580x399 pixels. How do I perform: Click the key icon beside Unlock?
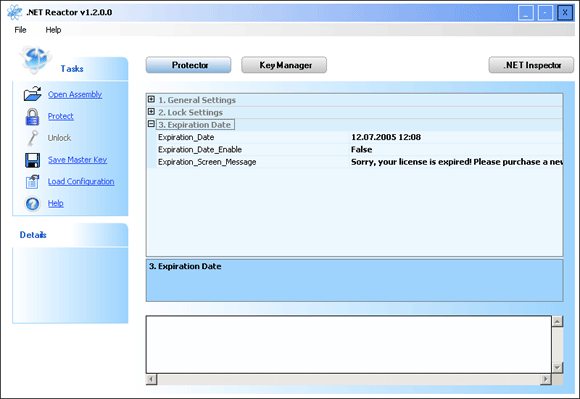coord(33,138)
